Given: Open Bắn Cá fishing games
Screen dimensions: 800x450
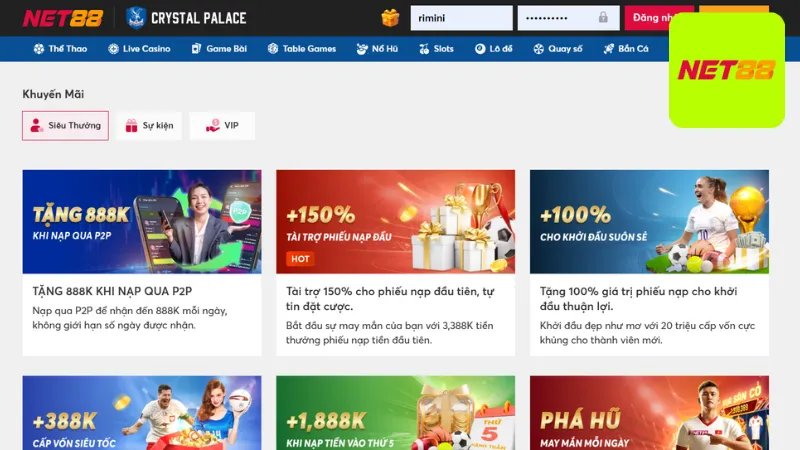Looking at the screenshot, I should pyautogui.click(x=626, y=49).
